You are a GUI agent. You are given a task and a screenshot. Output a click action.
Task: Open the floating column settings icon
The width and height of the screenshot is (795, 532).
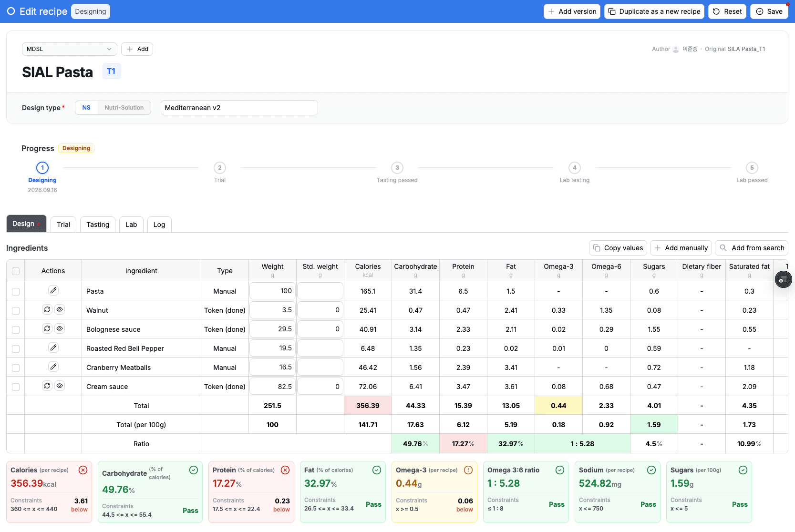(783, 279)
